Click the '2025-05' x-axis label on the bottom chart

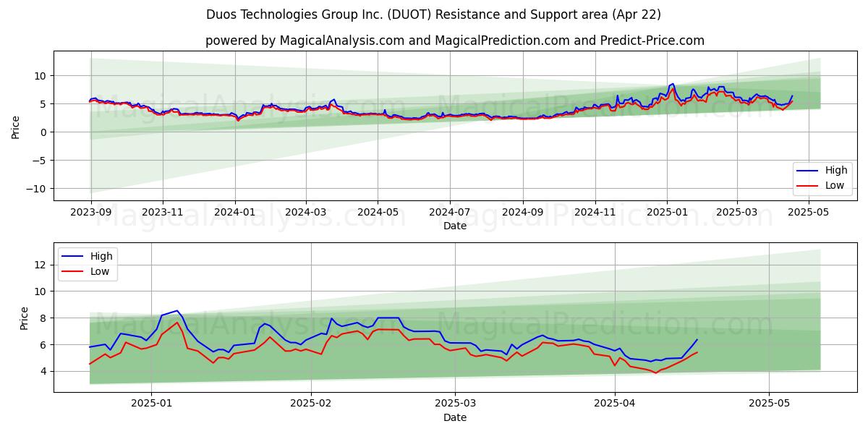(x=769, y=405)
